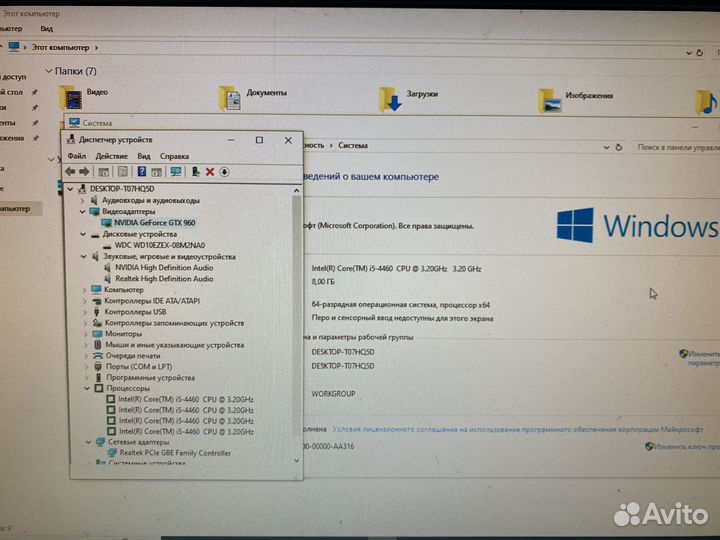Open address dropdown in Система window
This screenshot has height=540, width=720.
tap(607, 147)
